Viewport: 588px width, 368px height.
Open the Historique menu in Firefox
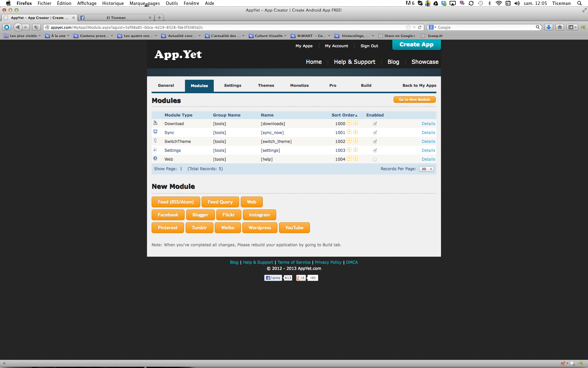113,3
